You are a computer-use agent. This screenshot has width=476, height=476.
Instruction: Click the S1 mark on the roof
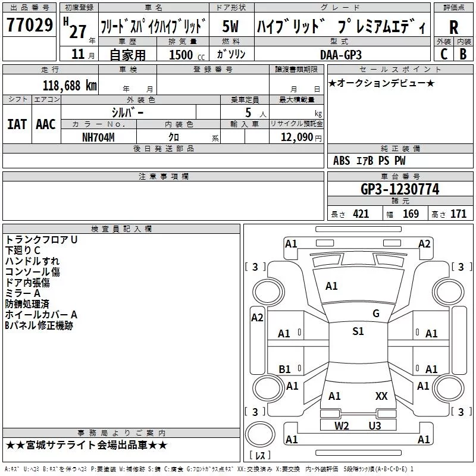[x=358, y=331]
